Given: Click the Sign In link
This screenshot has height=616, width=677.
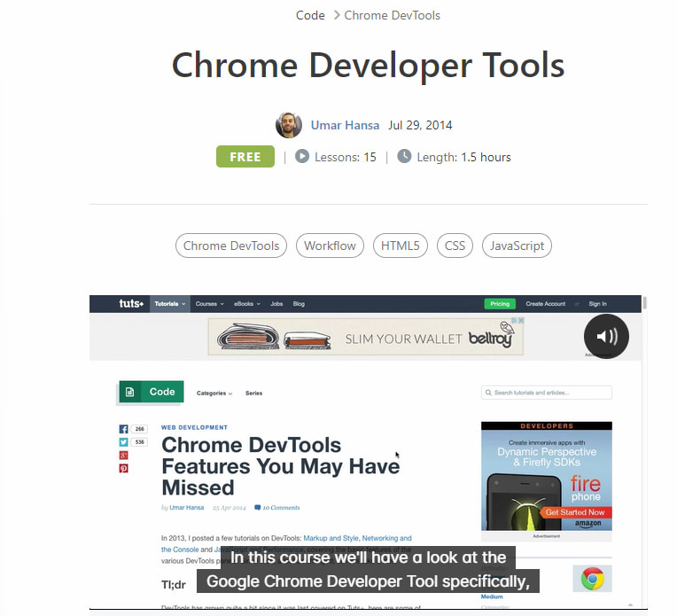Looking at the screenshot, I should tap(597, 304).
